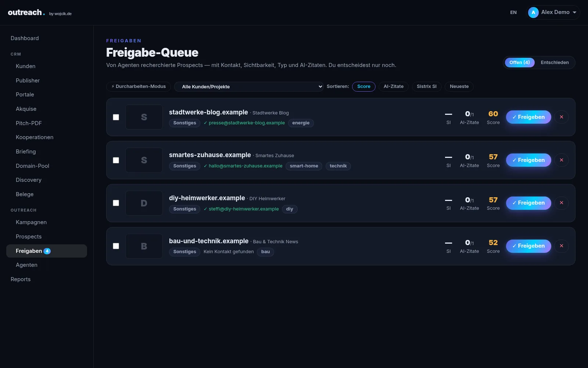Switch language via EN selector
The image size is (588, 368).
pos(513,13)
